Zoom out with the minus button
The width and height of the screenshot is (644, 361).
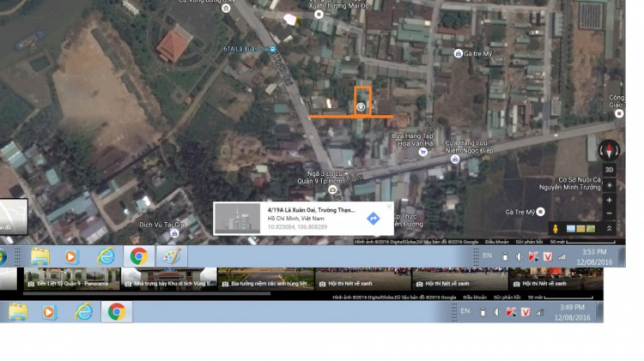tap(609, 214)
